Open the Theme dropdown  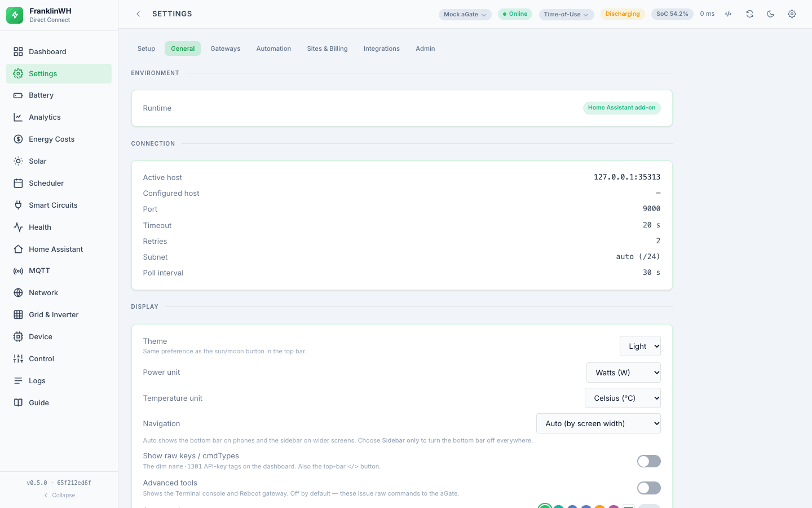[640, 346]
